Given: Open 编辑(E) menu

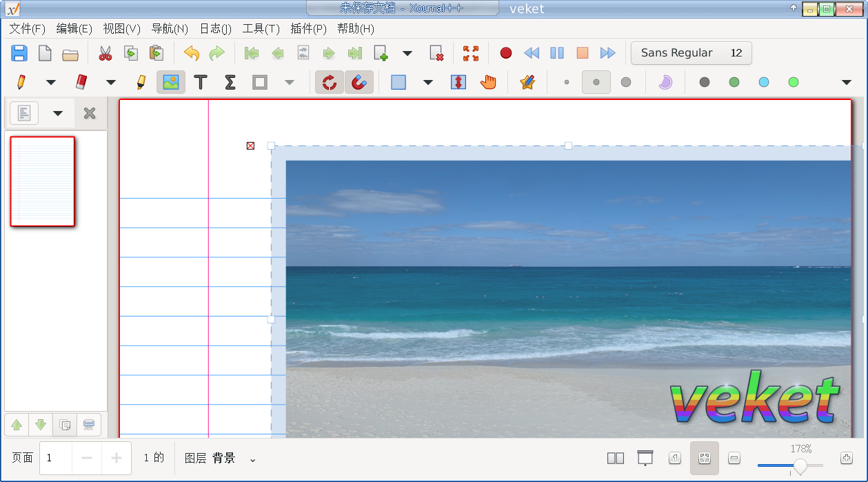Looking at the screenshot, I should (x=74, y=28).
